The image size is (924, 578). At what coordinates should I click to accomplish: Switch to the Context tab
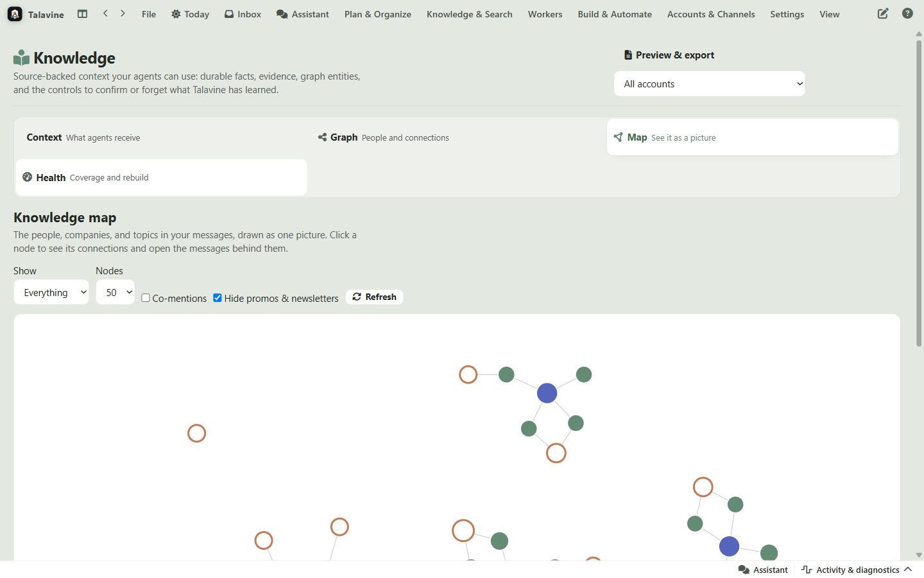tap(161, 137)
